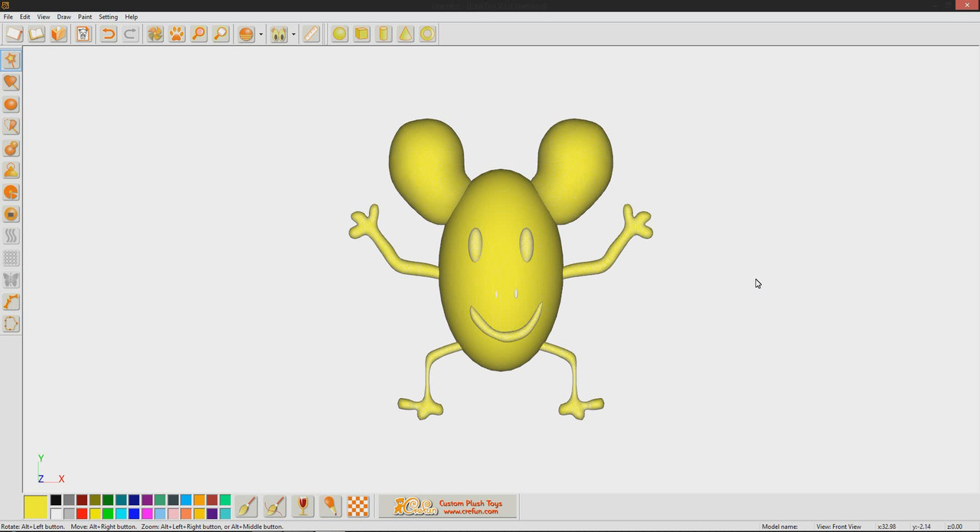Viewport: 980px width, 532px height.
Task: Click the Open book icon in toolbar
Action: point(37,34)
